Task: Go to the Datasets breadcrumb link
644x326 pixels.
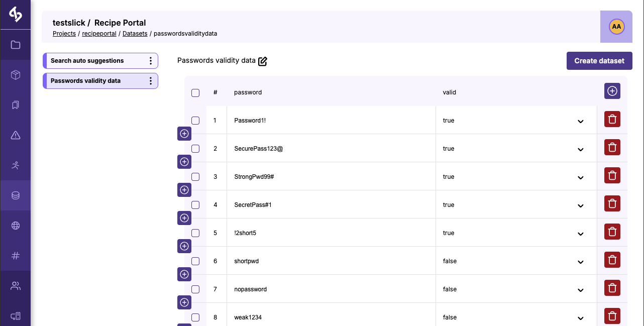Action: tap(135, 34)
